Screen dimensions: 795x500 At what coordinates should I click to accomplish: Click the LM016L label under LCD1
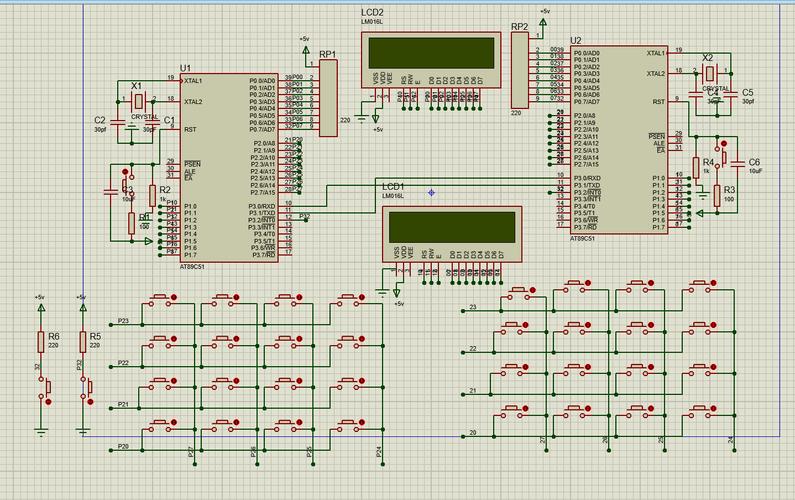(393, 196)
